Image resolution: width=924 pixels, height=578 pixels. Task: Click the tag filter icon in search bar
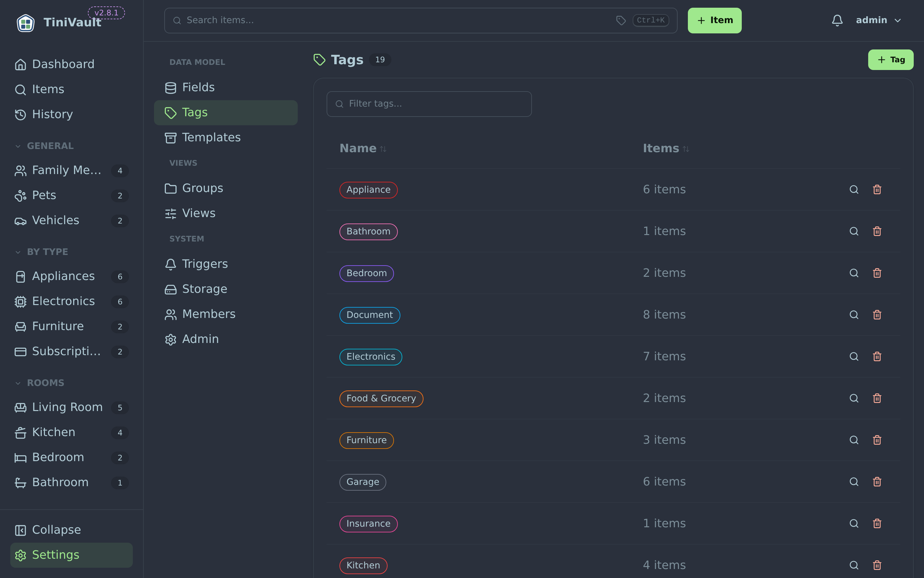click(621, 20)
